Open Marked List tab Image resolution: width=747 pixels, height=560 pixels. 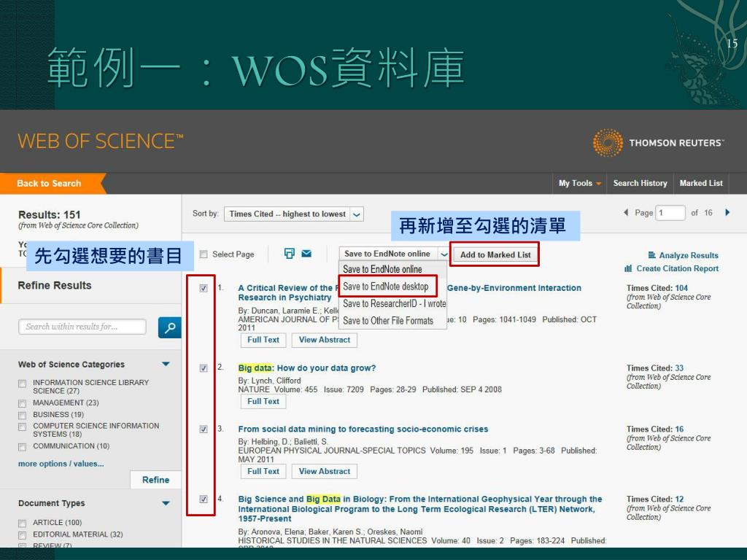[701, 183]
